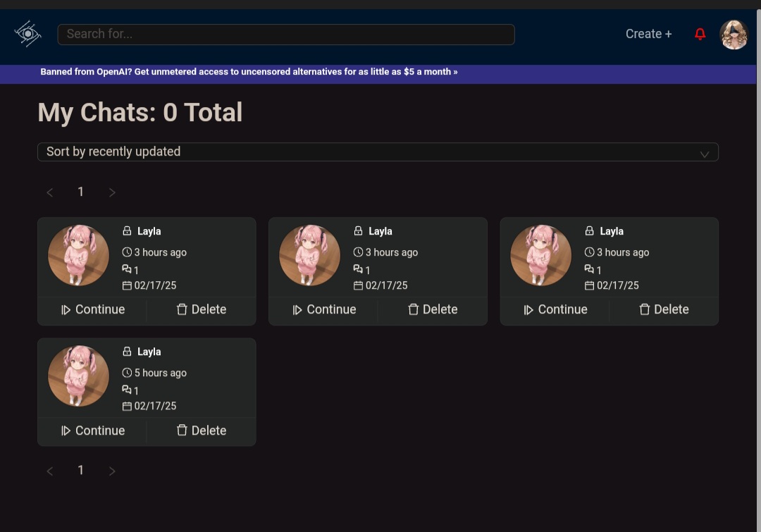Open the Create + menu
This screenshot has width=761, height=532.
pyautogui.click(x=648, y=34)
